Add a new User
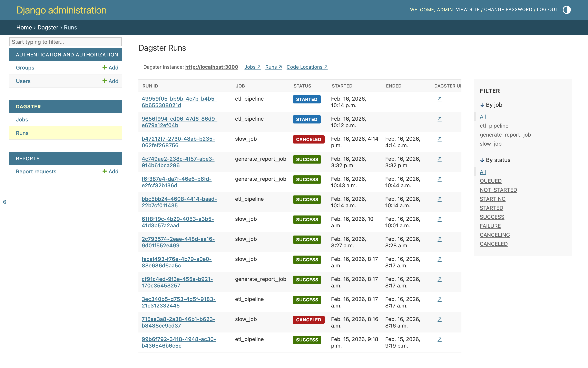The height and width of the screenshot is (368, 588). (110, 81)
